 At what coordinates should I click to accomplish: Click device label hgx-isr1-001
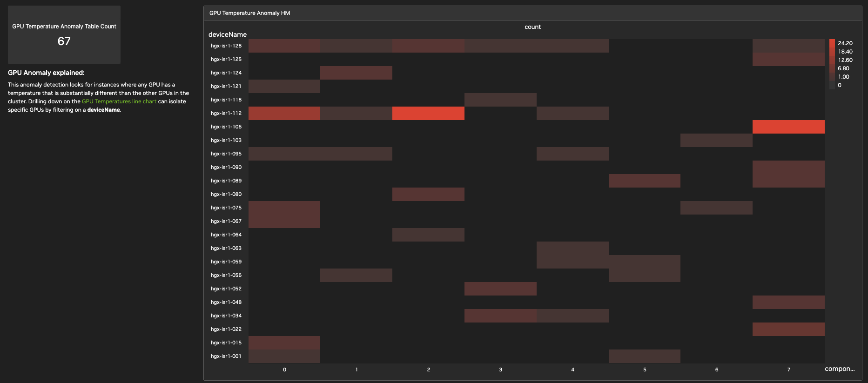226,356
